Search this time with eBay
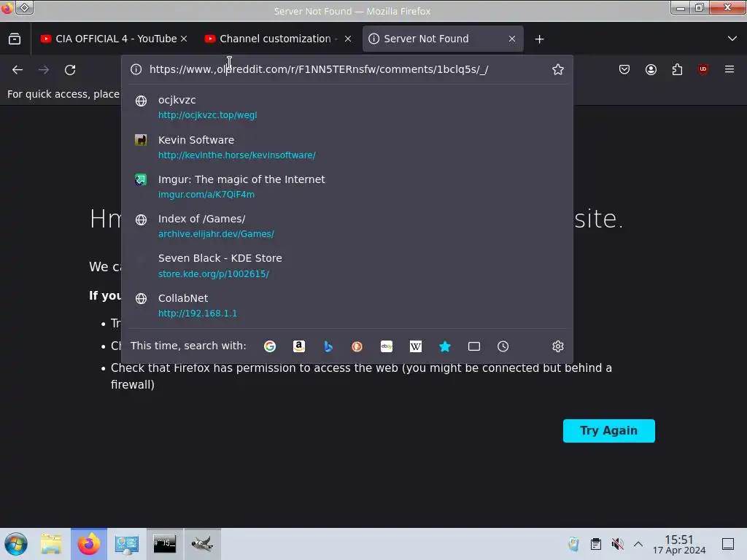Viewport: 747px width, 560px height. [x=387, y=346]
